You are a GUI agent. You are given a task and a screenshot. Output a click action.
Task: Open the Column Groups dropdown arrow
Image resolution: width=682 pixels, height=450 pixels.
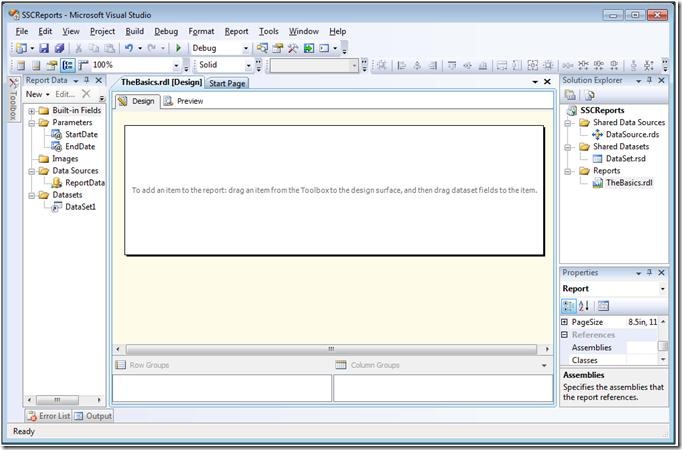544,366
